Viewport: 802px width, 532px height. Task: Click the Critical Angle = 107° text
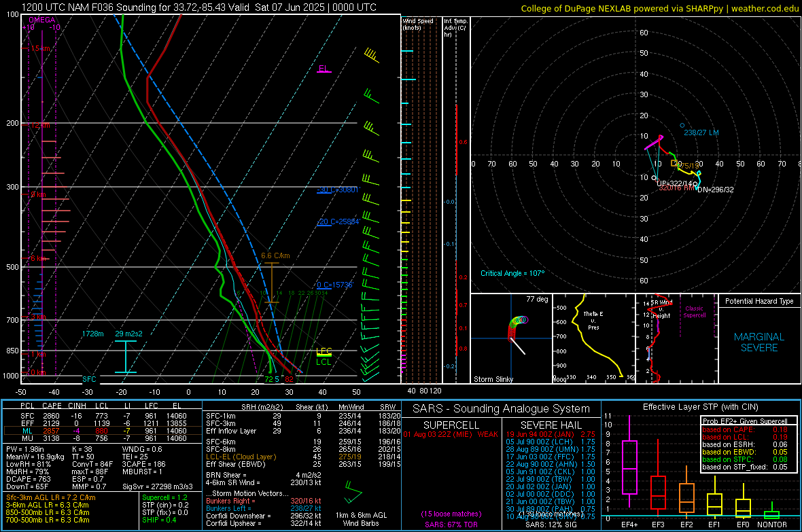(512, 273)
